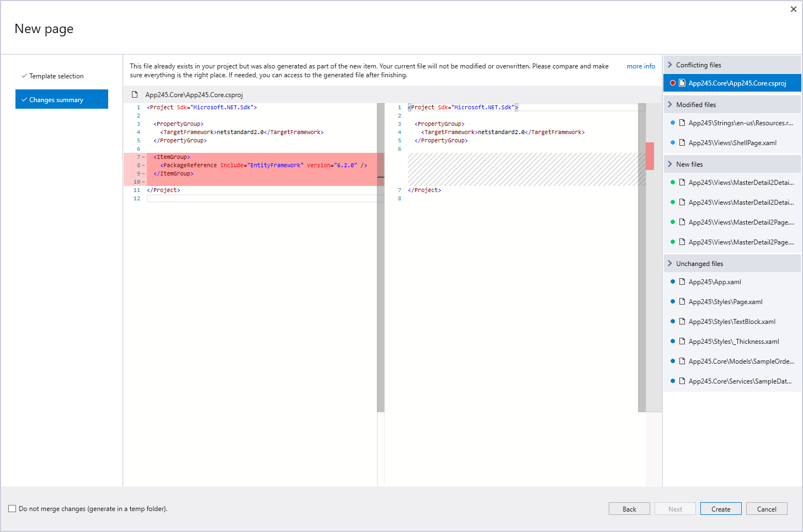Click the blue modified dot next to ShellPage.xaml
Image resolution: width=803 pixels, height=532 pixels.
point(672,142)
